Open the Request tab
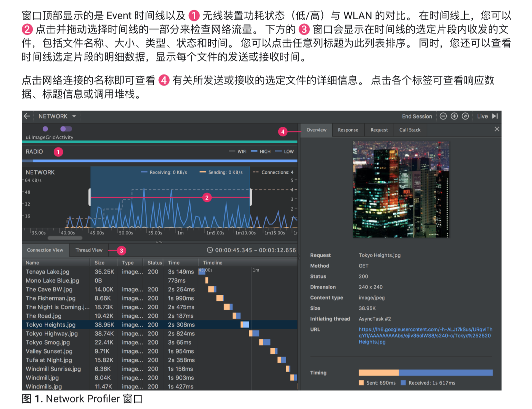This screenshot has height=409, width=532. pyautogui.click(x=379, y=130)
